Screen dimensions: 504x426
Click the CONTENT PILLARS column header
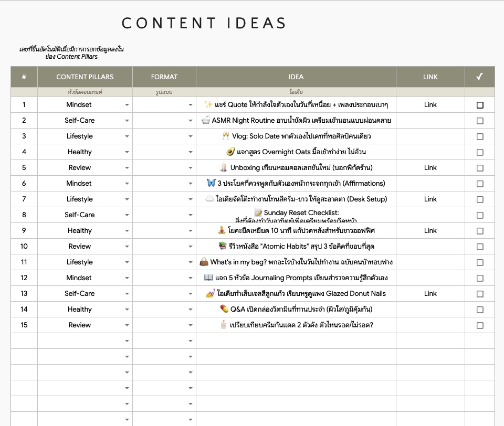(85, 77)
